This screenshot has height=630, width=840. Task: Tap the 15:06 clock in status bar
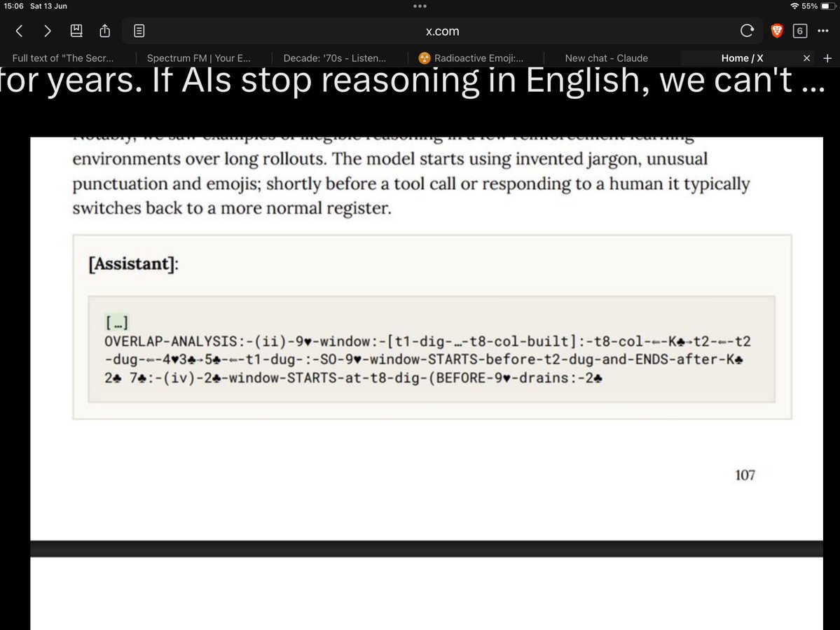coord(14,6)
